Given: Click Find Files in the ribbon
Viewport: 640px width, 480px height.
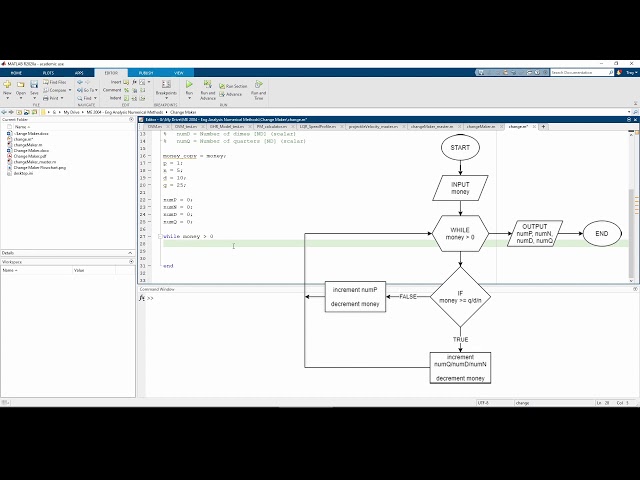Looking at the screenshot, I should (58, 82).
